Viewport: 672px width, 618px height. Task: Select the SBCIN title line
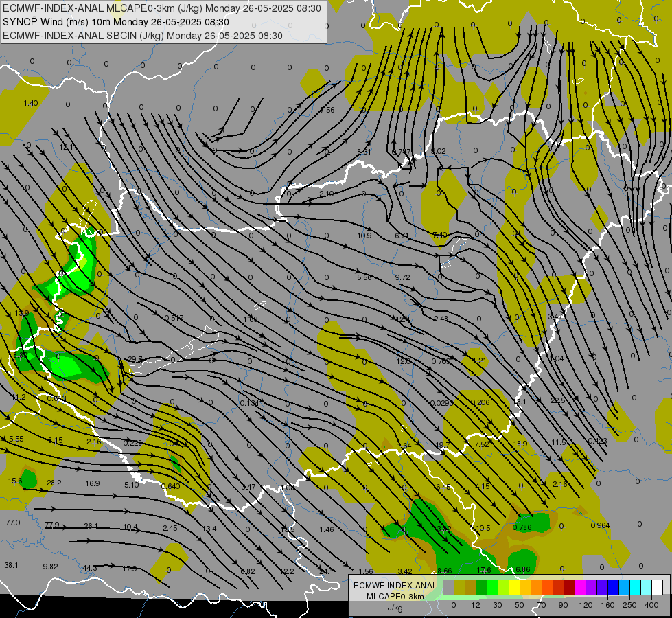pyautogui.click(x=143, y=36)
